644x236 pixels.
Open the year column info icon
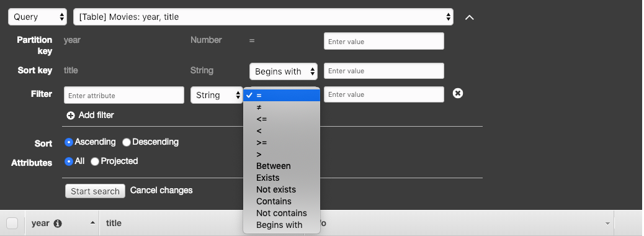coord(58,223)
